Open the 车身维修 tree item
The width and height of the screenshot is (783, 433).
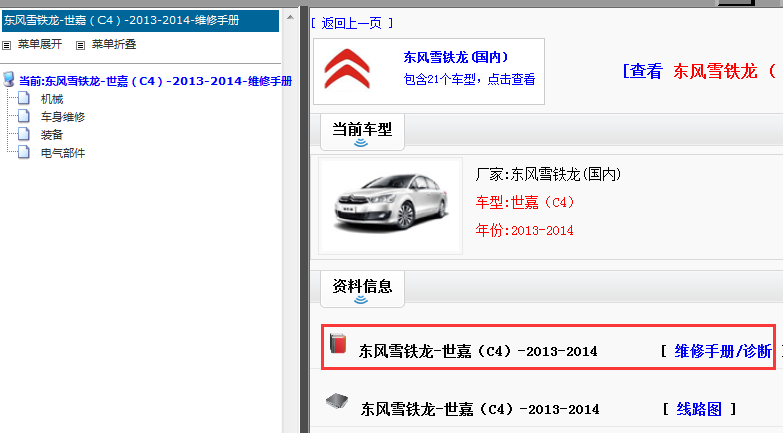[63, 117]
